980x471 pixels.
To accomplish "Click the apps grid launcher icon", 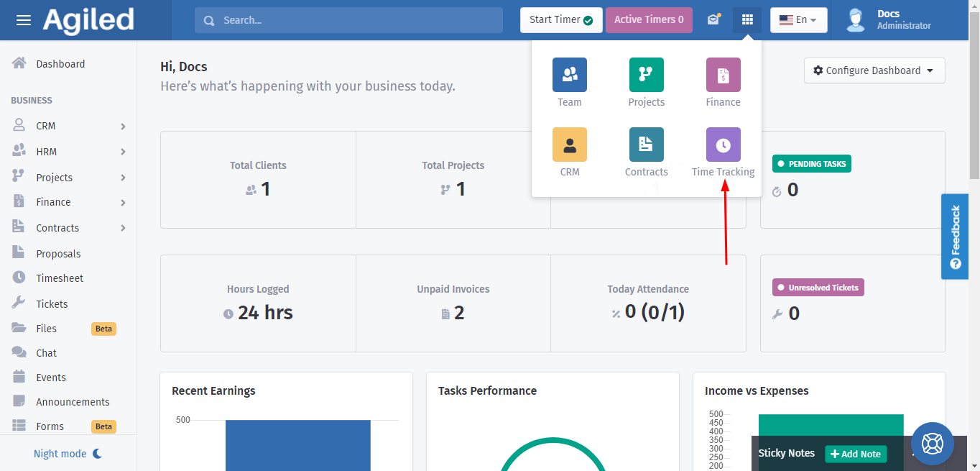I will coord(747,20).
